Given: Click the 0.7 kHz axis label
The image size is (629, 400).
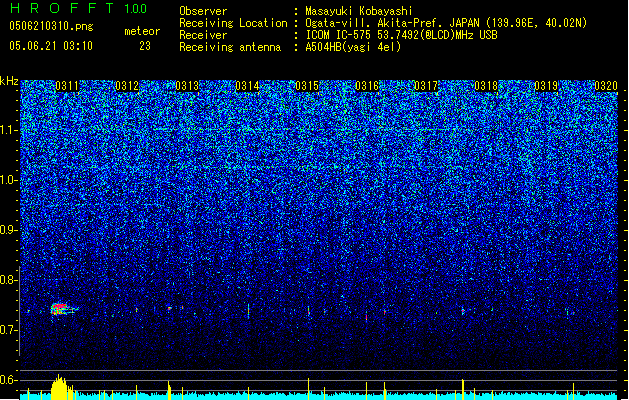Looking at the screenshot, I should [9, 330].
